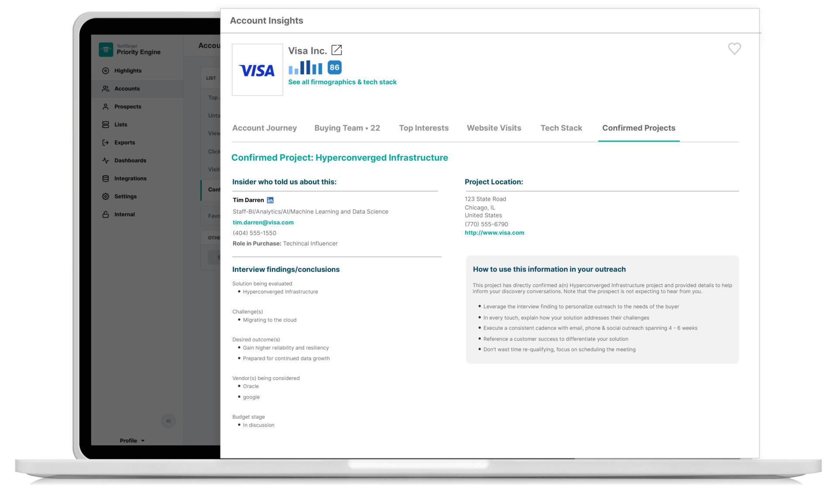Click the tim.darren@visa.com email link

coord(263,223)
